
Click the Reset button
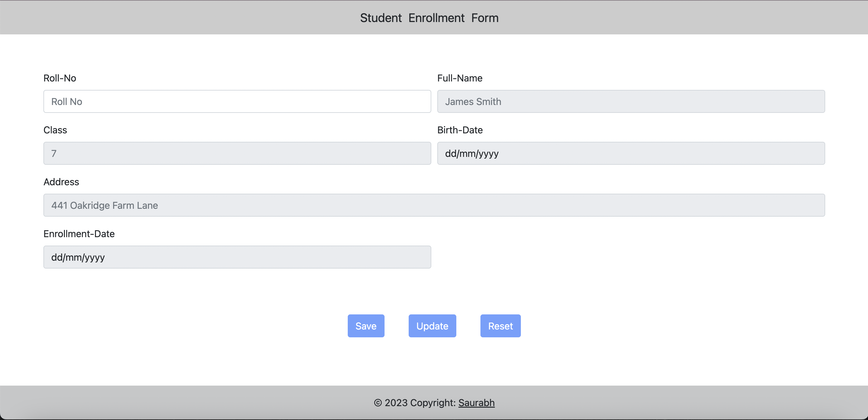(500, 326)
